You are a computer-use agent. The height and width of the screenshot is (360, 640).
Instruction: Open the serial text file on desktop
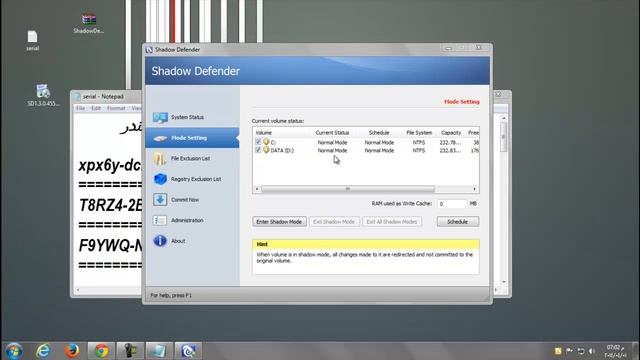(x=32, y=41)
